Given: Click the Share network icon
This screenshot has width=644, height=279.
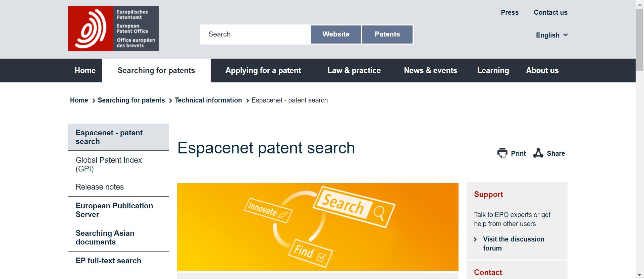Looking at the screenshot, I should [538, 153].
